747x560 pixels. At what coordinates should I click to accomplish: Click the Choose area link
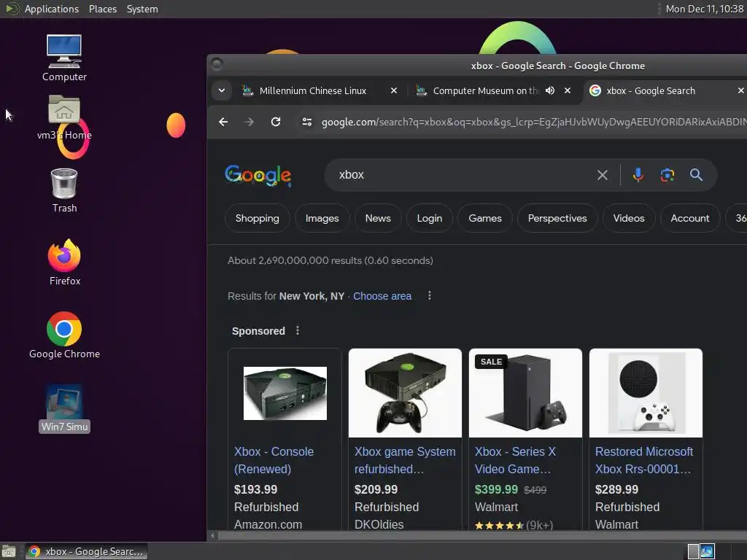coord(382,296)
